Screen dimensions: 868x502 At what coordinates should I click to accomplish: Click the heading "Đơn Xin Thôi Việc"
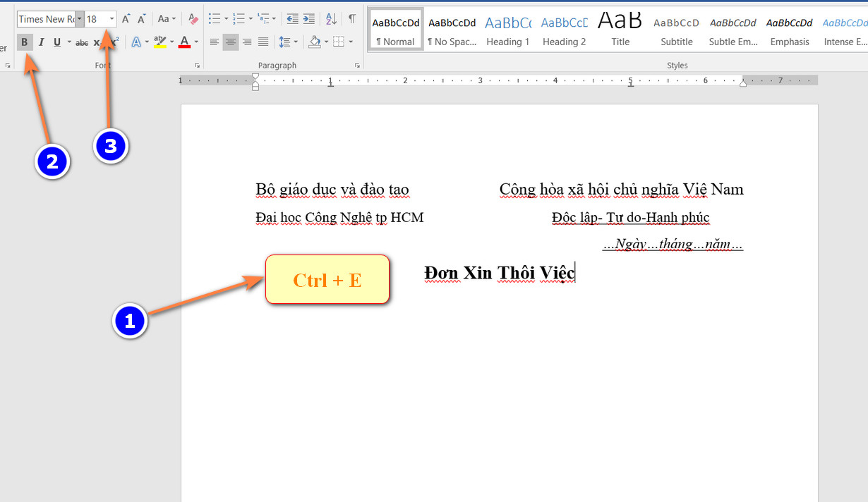tap(500, 273)
